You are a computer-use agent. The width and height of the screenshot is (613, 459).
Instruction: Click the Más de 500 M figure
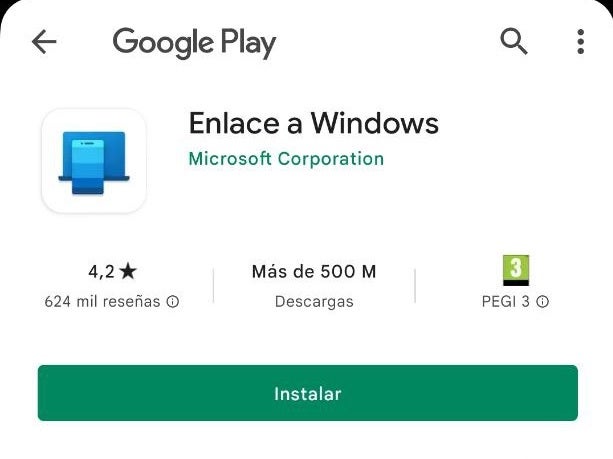[314, 271]
